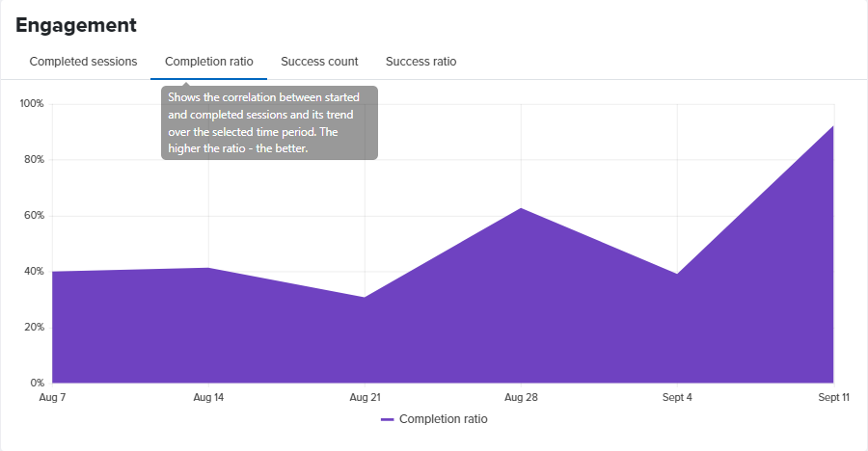Open the Success count tab
Screen dimensions: 868x451
coord(319,62)
